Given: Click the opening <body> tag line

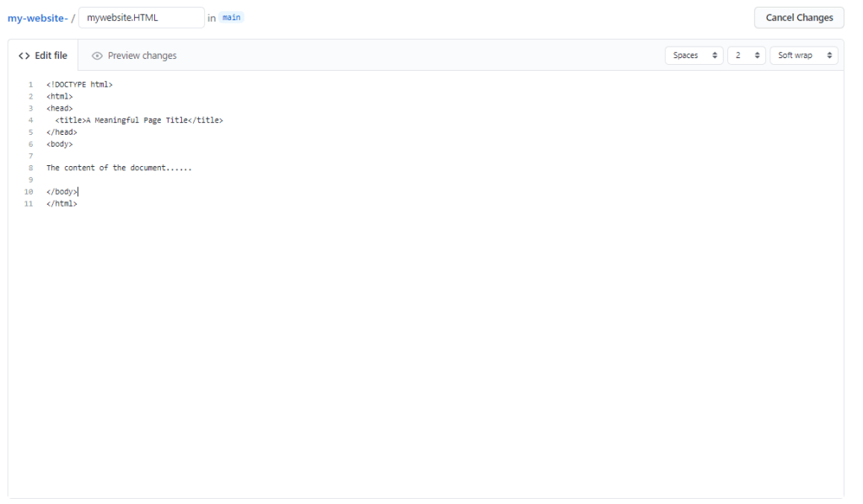Looking at the screenshot, I should click(x=59, y=144).
